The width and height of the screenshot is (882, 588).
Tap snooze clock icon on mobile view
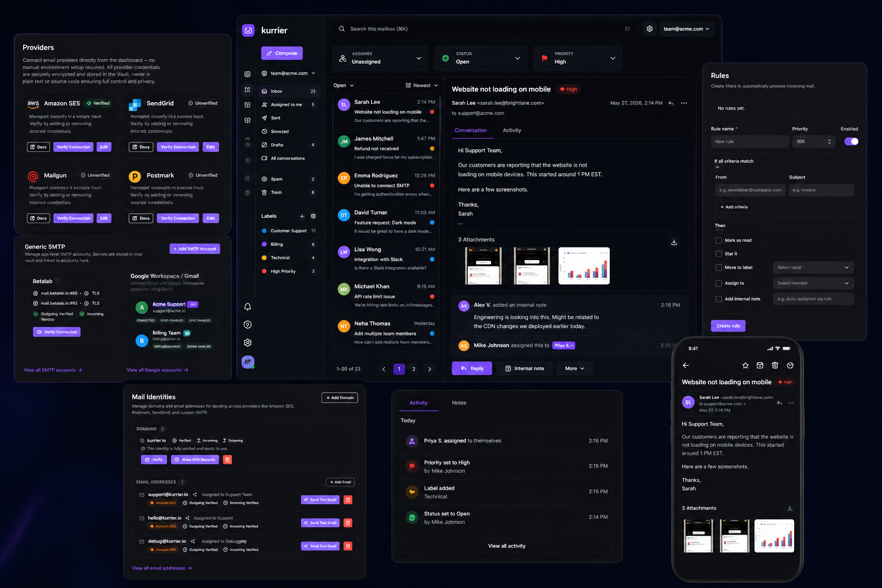point(790,365)
